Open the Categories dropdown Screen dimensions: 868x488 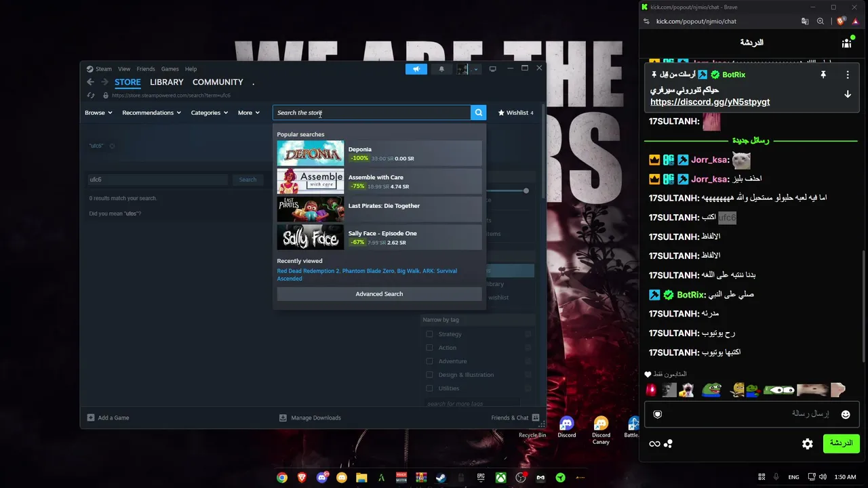coord(210,113)
